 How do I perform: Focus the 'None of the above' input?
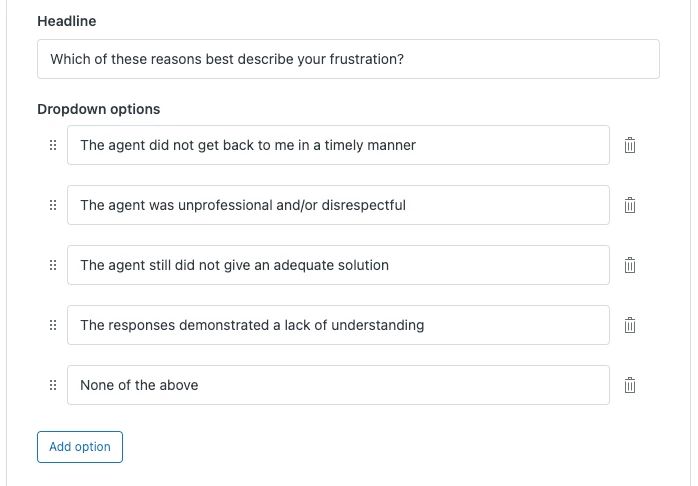(x=338, y=385)
